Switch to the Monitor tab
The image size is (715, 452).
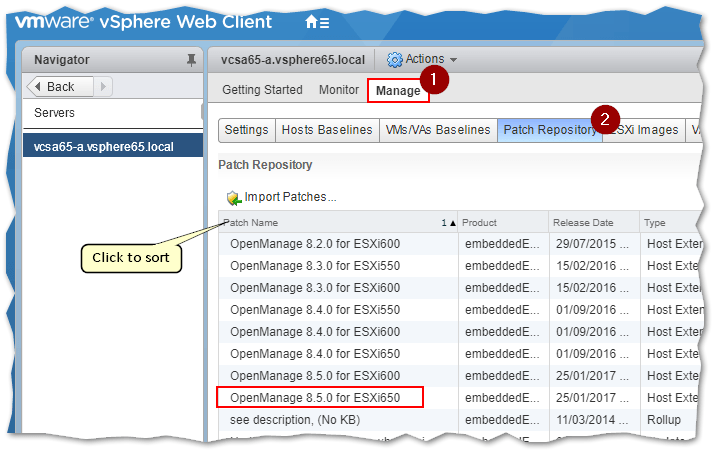pos(339,90)
